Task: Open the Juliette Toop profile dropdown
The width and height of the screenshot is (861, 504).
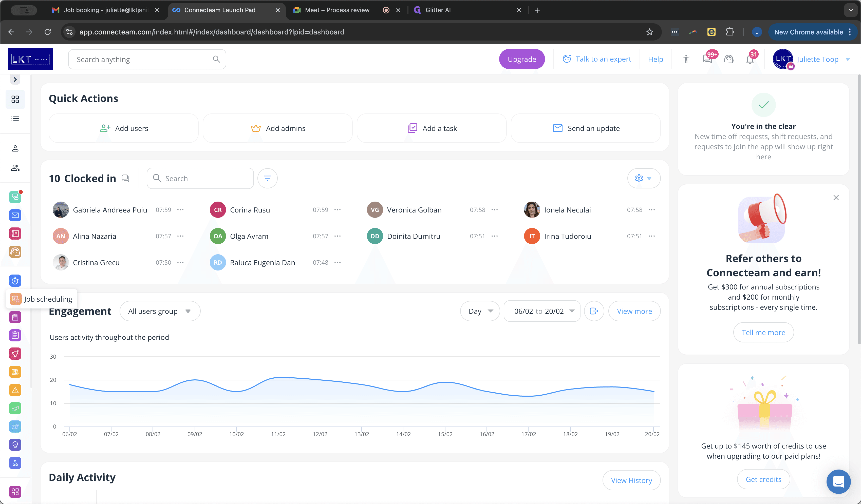Action: tap(811, 59)
